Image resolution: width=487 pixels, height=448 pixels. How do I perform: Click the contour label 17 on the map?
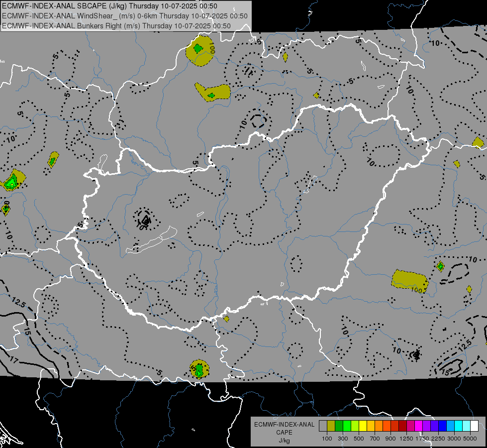click(x=13, y=360)
